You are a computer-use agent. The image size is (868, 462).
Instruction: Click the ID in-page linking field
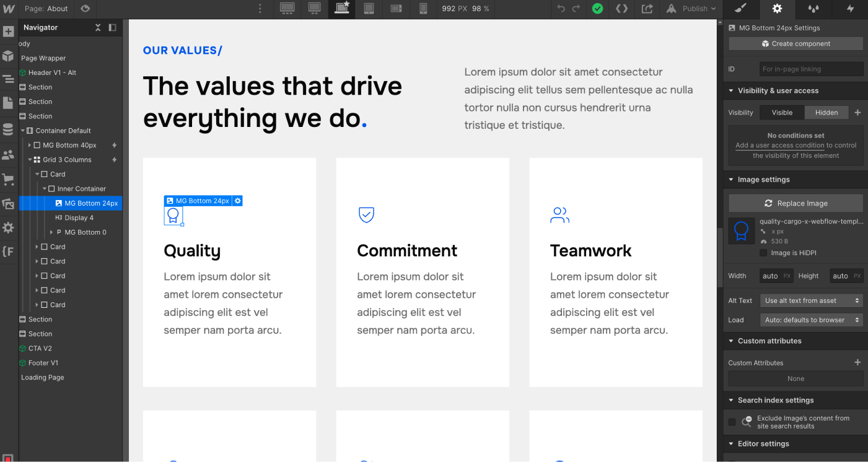[x=810, y=69]
